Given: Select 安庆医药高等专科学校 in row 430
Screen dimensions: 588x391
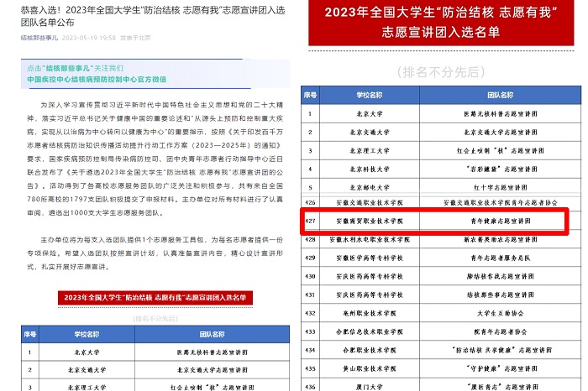Looking at the screenshot, I should [370, 276].
